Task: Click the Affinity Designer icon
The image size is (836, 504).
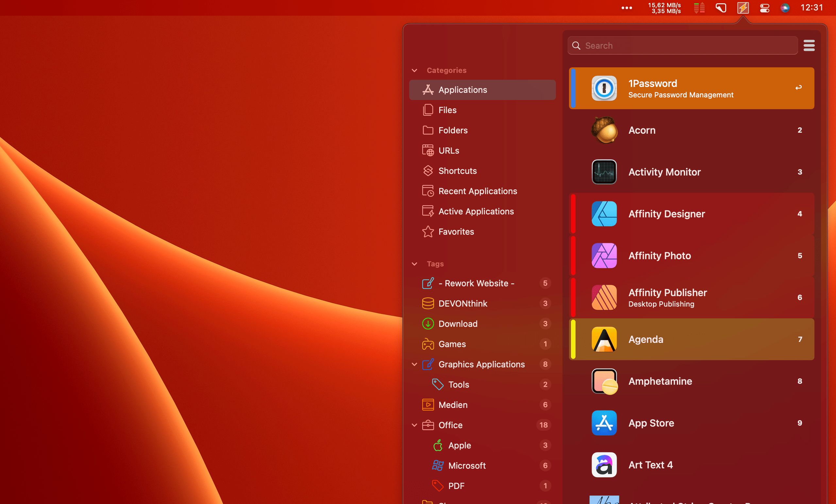Action: point(604,214)
